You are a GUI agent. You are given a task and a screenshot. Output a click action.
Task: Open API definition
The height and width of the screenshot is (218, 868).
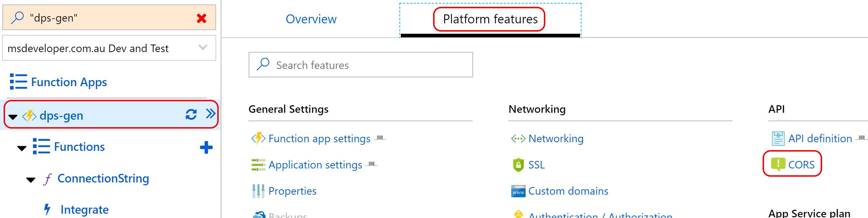point(820,139)
